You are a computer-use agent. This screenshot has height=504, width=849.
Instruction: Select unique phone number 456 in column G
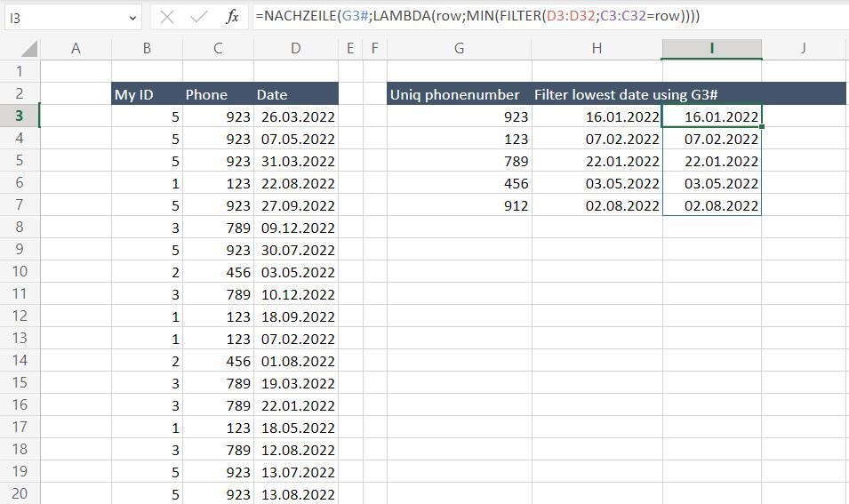(x=459, y=182)
